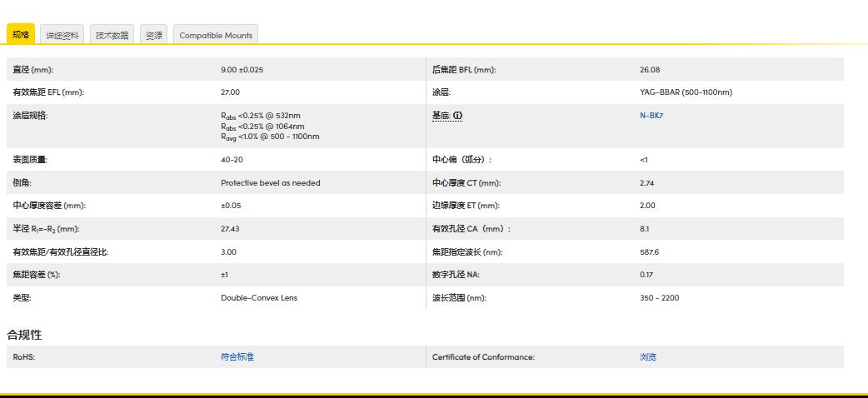Image resolution: width=868 pixels, height=398 pixels.
Task: Click the Double-Convex Lens type value
Action: (x=258, y=298)
